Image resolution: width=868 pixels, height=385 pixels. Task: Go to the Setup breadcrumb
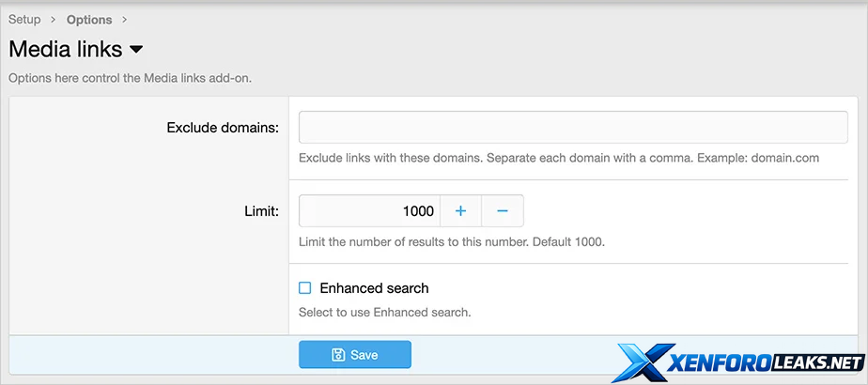tap(24, 20)
